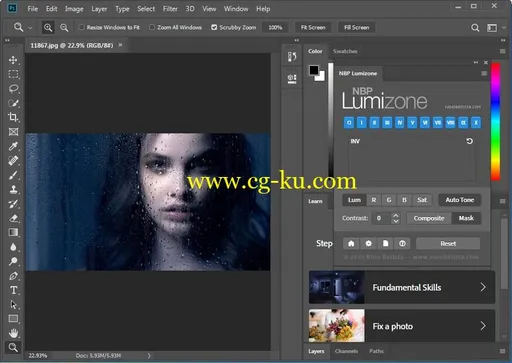Click the 100% zoom button
This screenshot has width=512, height=363.
click(275, 27)
